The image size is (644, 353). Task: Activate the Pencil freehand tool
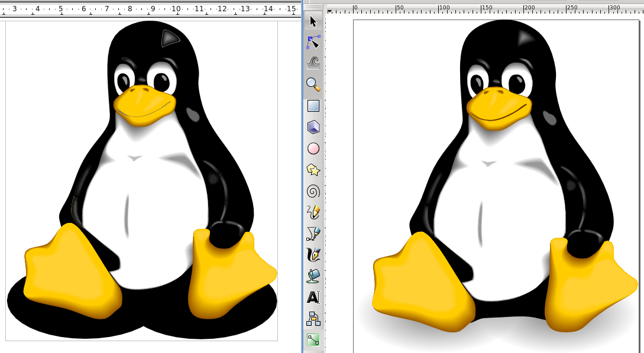[x=313, y=212]
